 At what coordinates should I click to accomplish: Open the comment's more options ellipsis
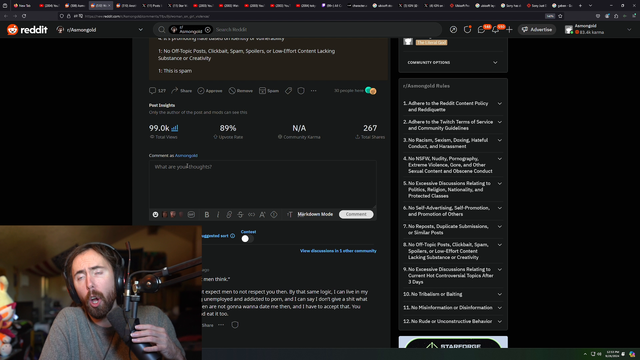point(221,325)
